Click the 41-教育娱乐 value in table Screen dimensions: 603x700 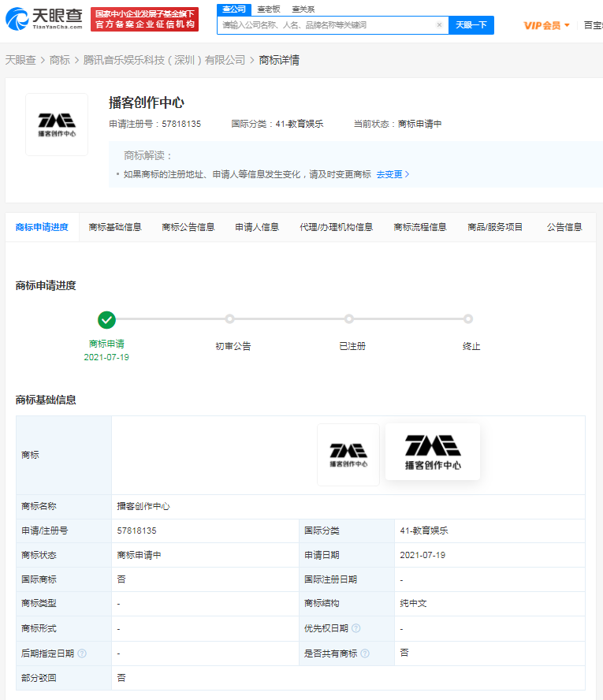[424, 531]
